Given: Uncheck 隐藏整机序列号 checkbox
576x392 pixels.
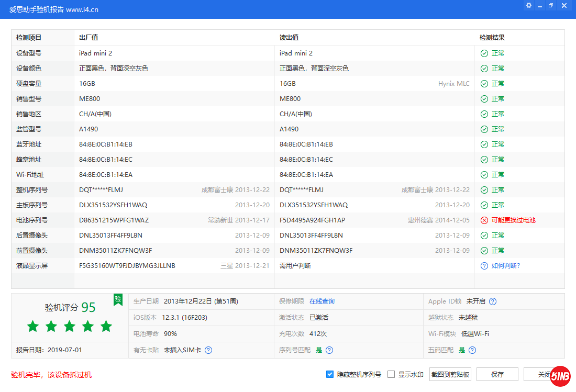Looking at the screenshot, I should pyautogui.click(x=330, y=374).
